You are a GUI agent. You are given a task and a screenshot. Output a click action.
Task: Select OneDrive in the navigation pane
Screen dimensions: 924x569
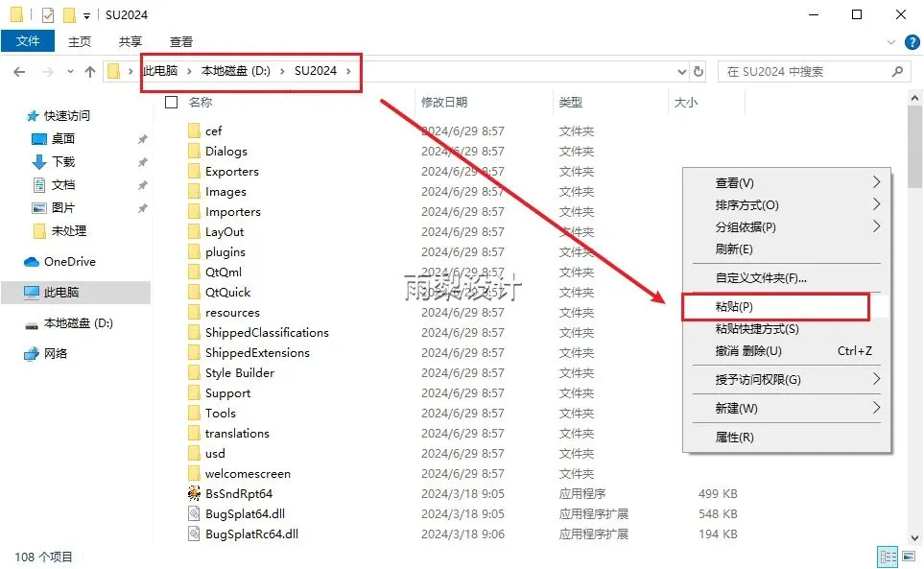coord(69,262)
